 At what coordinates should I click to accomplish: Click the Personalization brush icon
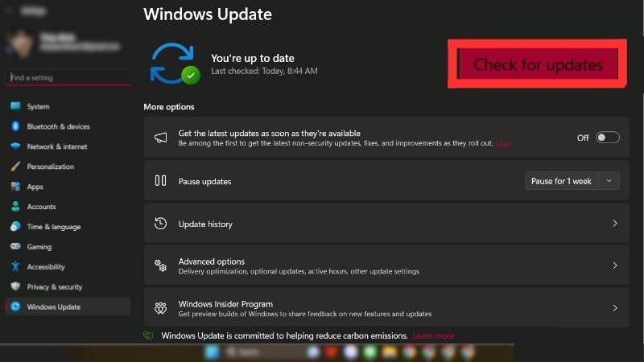pyautogui.click(x=15, y=167)
